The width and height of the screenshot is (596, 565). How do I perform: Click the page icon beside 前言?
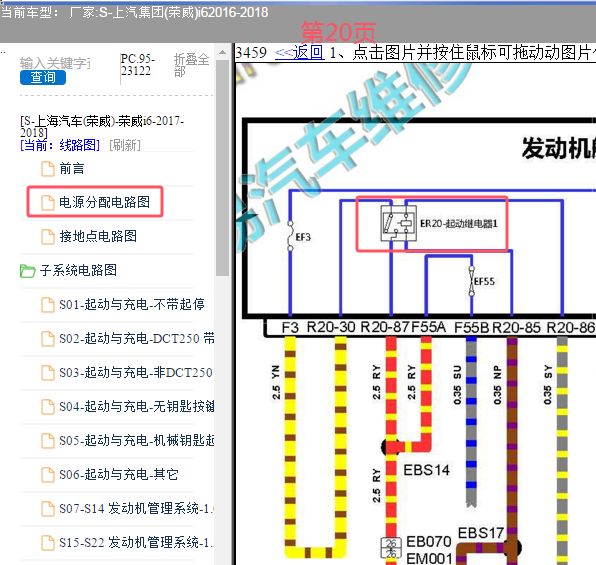(x=48, y=169)
